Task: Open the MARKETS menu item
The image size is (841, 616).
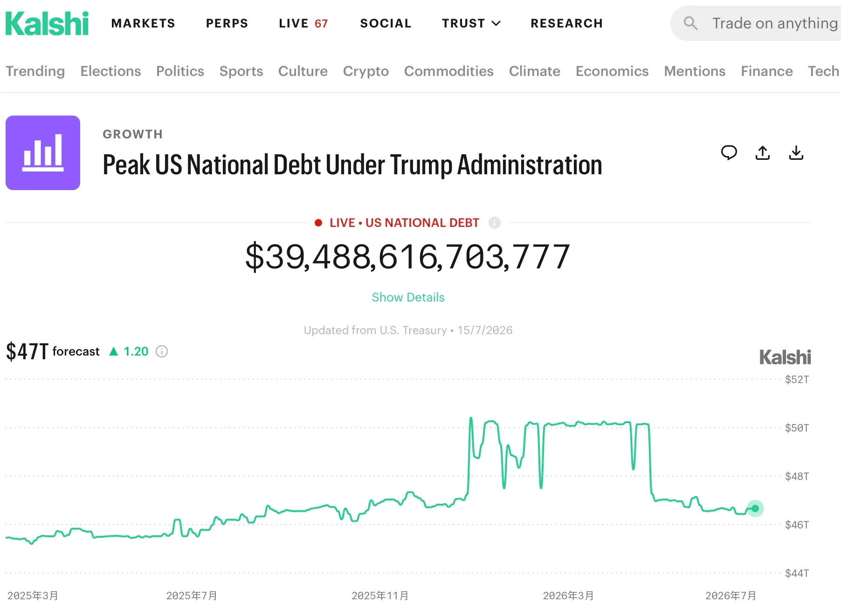Action: pyautogui.click(x=143, y=23)
